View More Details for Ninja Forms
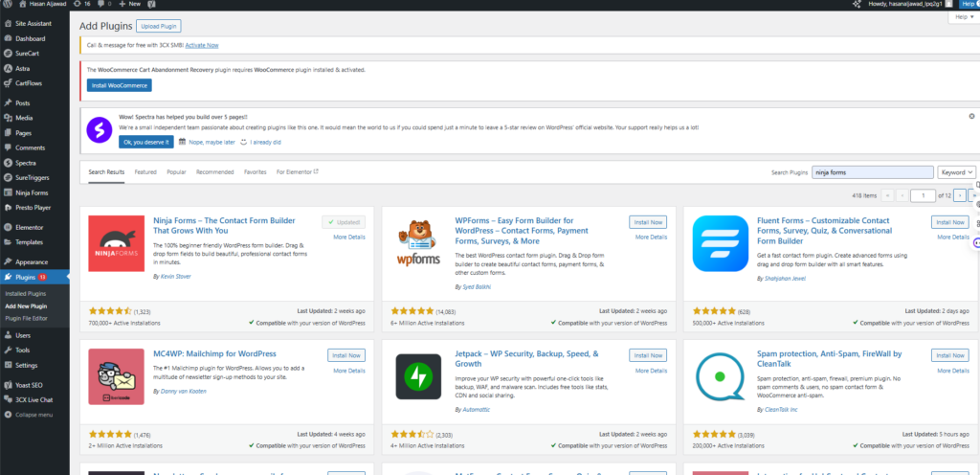Screen dimensions: 980x475 coord(349,237)
